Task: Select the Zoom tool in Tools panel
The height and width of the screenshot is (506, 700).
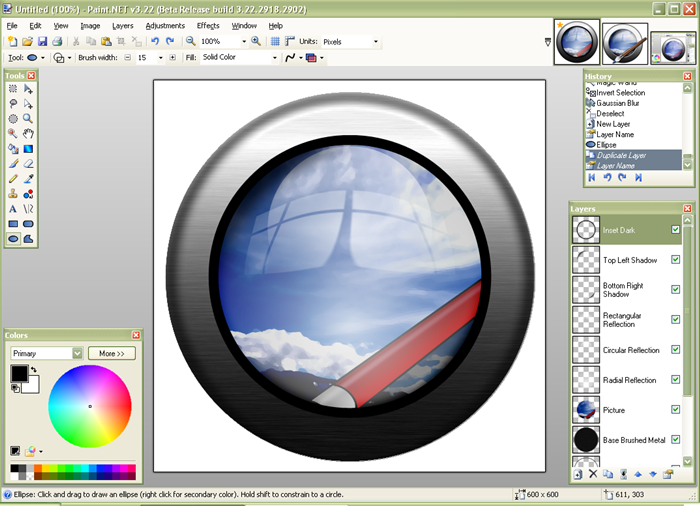Action: [28, 119]
